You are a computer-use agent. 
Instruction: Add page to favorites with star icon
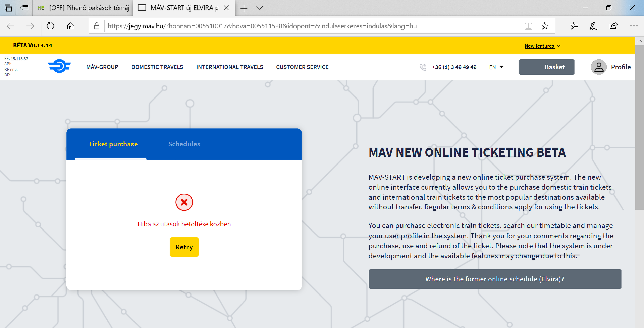click(545, 26)
